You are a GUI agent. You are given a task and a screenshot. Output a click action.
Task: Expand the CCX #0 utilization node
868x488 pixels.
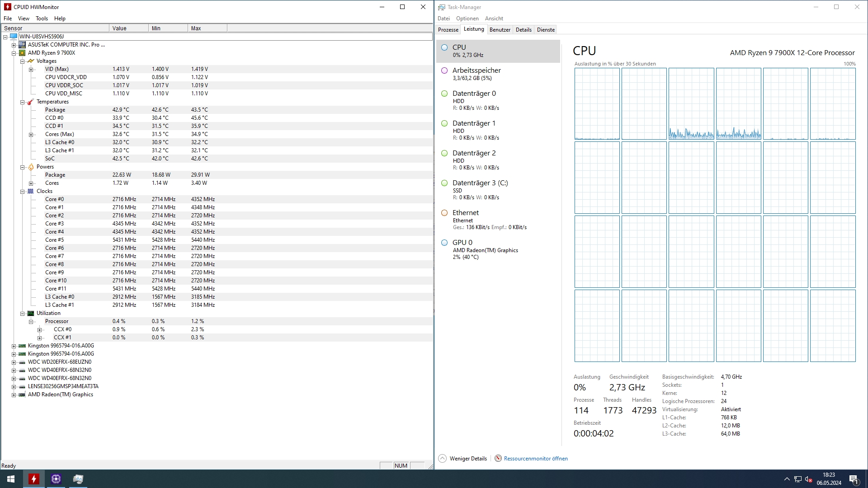(39, 330)
